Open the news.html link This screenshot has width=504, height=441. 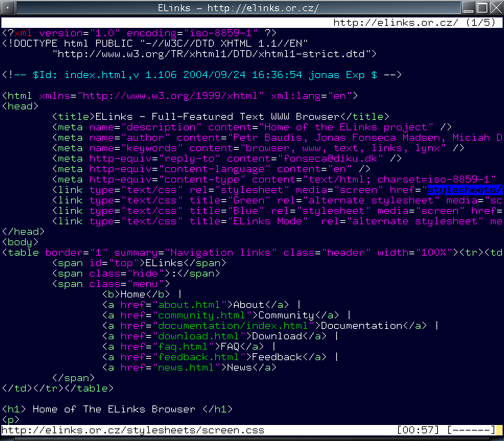pyautogui.click(x=186, y=368)
